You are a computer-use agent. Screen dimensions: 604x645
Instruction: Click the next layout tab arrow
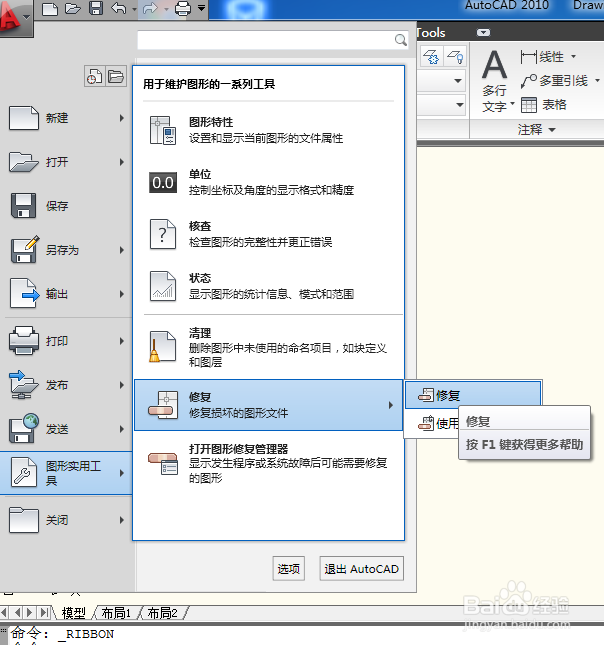pos(29,613)
